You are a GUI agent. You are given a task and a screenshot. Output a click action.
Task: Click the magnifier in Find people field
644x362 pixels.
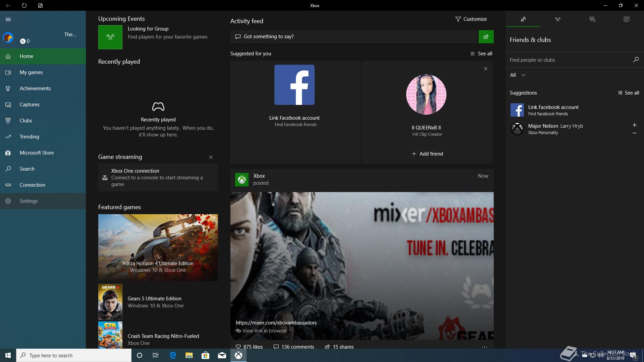[x=636, y=60]
